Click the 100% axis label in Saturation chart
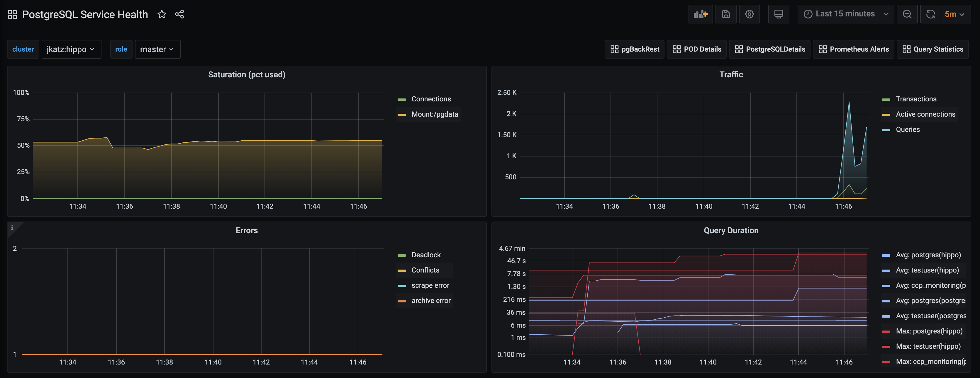Viewport: 980px width, 378px height. click(21, 92)
